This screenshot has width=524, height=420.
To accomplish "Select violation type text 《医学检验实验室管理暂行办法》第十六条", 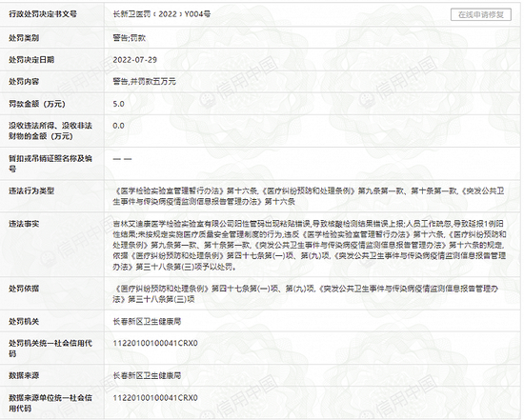I will (186, 191).
